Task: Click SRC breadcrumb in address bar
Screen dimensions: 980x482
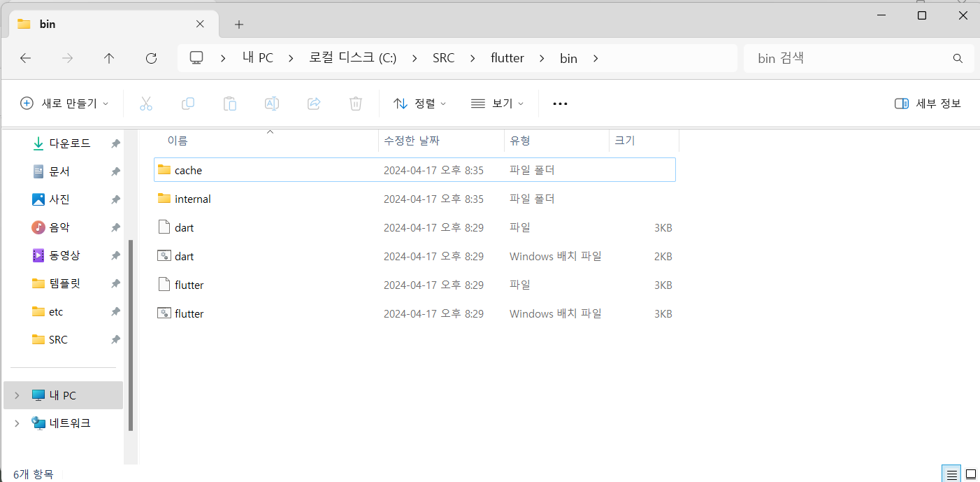Action: [x=444, y=58]
